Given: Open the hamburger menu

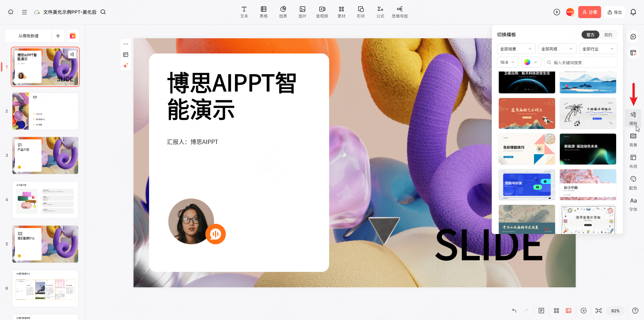Looking at the screenshot, I should (x=24, y=12).
